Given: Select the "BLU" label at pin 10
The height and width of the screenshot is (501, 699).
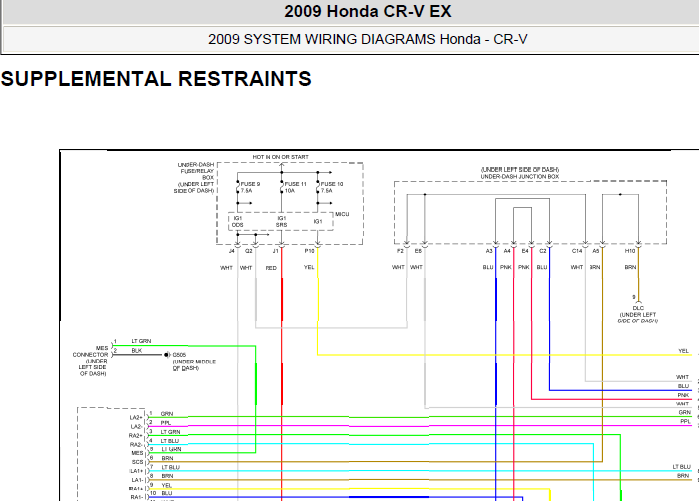Looking at the screenshot, I should (x=167, y=493).
